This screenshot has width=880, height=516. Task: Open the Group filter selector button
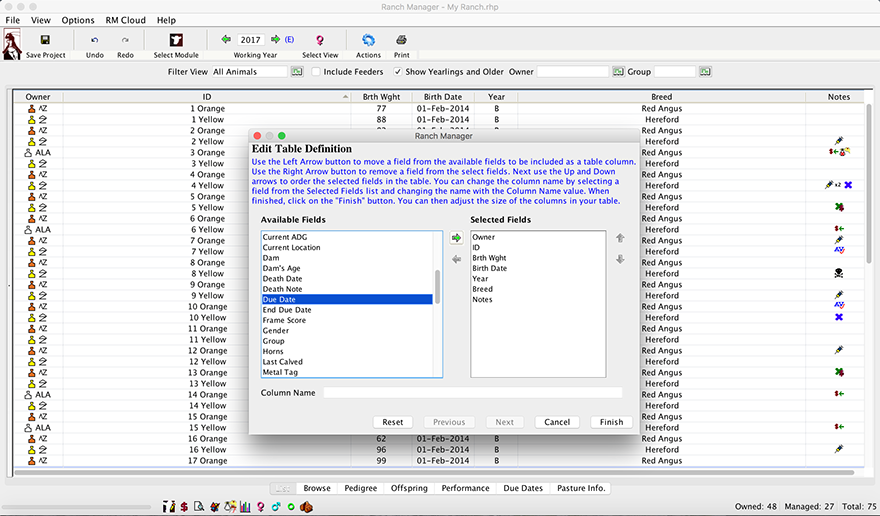[705, 72]
